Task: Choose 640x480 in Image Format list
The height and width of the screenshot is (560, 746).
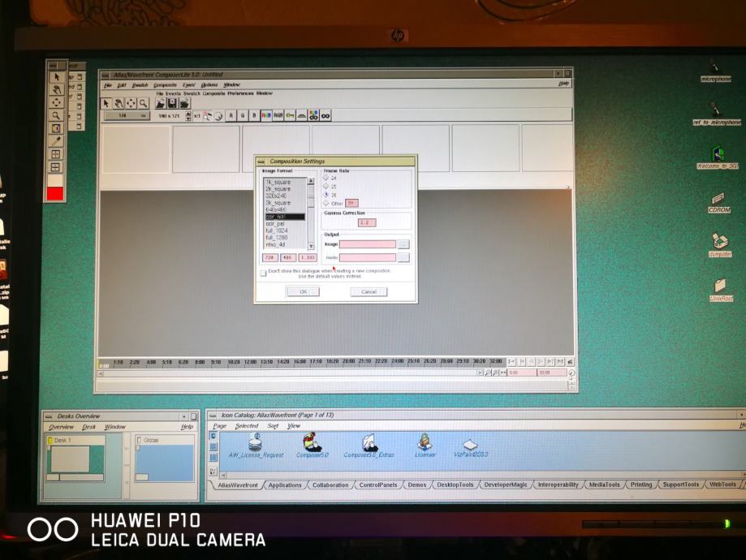Action: click(x=285, y=210)
